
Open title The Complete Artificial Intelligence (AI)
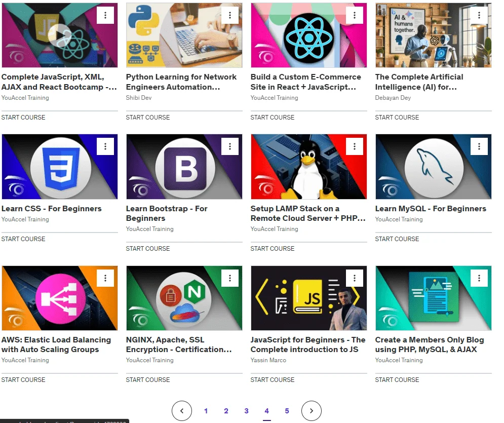coord(419,82)
